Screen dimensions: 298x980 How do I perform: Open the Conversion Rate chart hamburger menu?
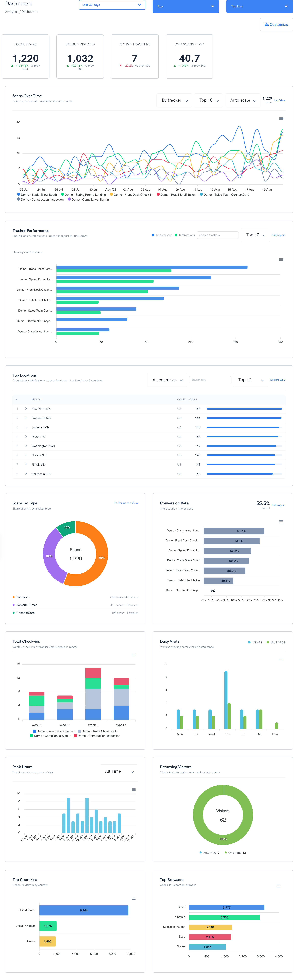point(281,522)
